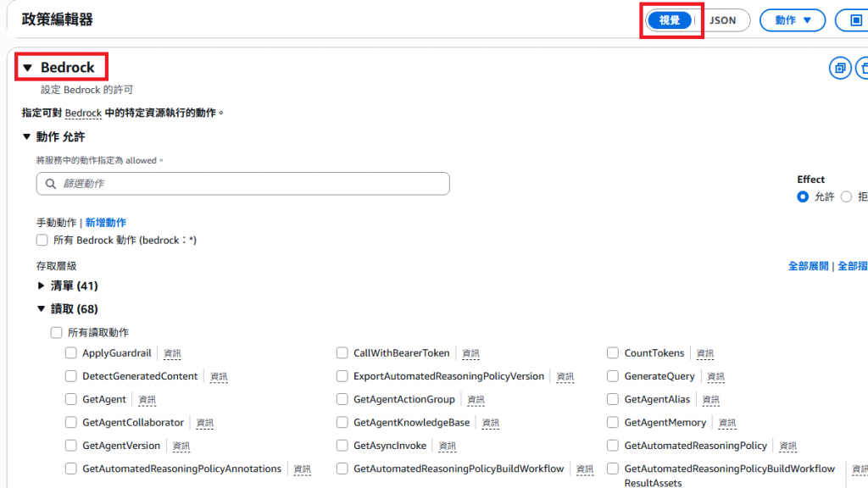Open 資訊 link for GetAgent
This screenshot has width=868, height=488.
click(147, 400)
